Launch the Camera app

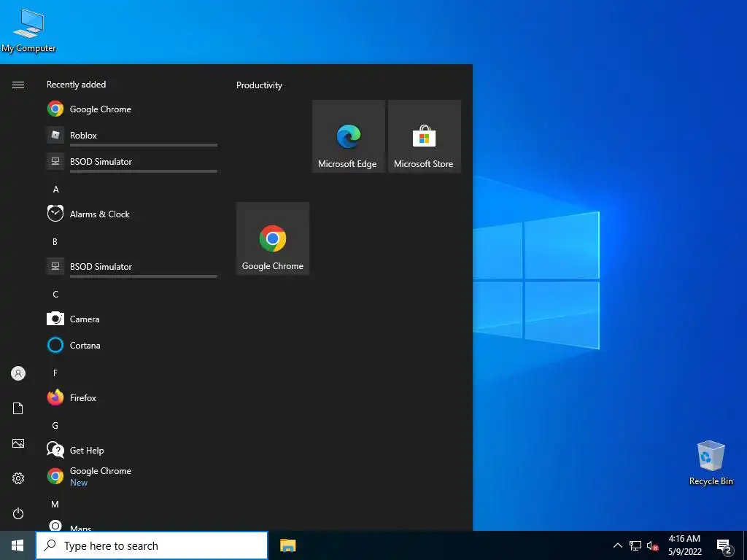pyautogui.click(x=132, y=319)
